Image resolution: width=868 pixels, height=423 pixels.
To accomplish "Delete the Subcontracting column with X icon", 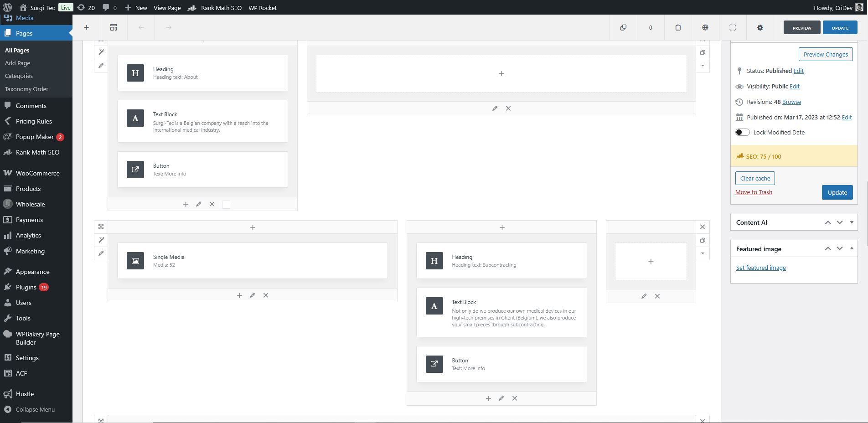I will [515, 398].
